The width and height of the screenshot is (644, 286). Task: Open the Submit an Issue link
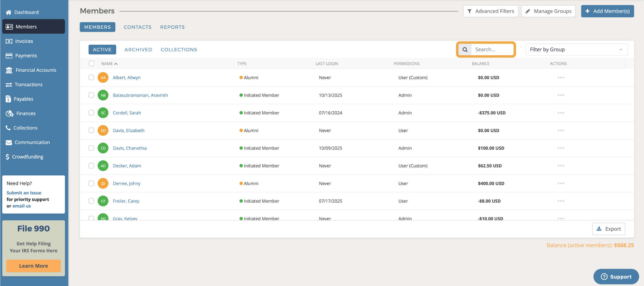click(x=24, y=193)
